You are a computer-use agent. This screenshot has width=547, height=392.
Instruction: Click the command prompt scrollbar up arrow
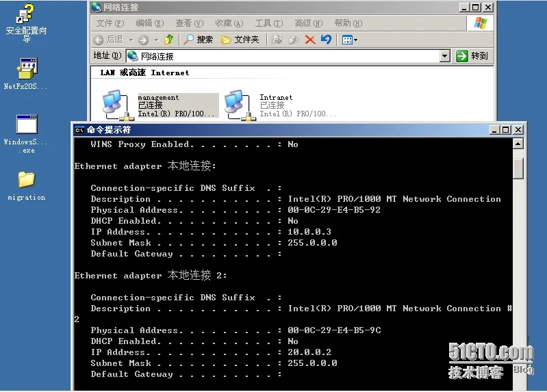coord(518,144)
